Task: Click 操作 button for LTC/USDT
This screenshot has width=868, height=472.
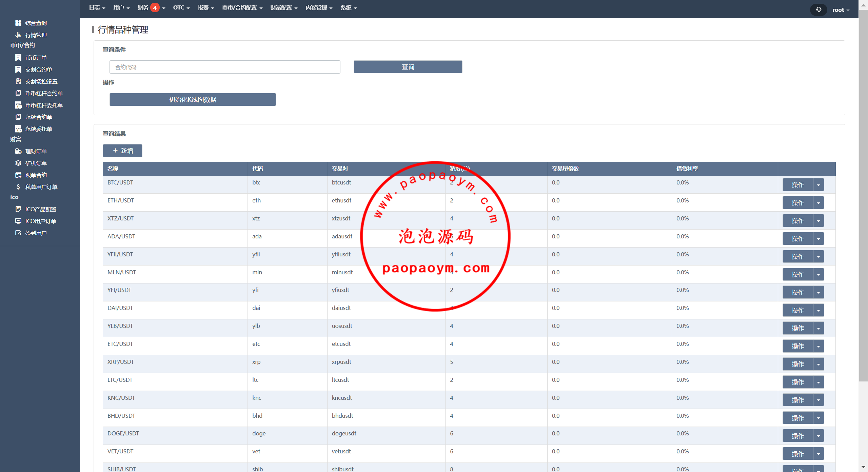Action: click(x=798, y=382)
